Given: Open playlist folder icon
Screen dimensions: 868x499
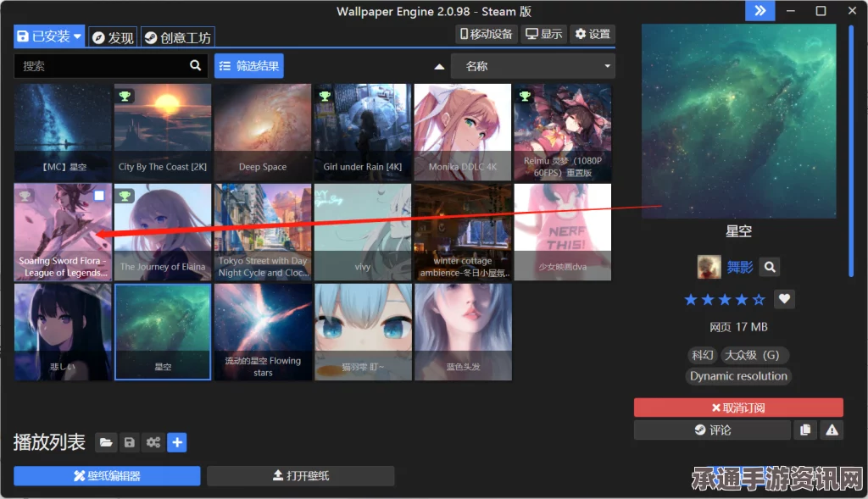Looking at the screenshot, I should click(106, 442).
